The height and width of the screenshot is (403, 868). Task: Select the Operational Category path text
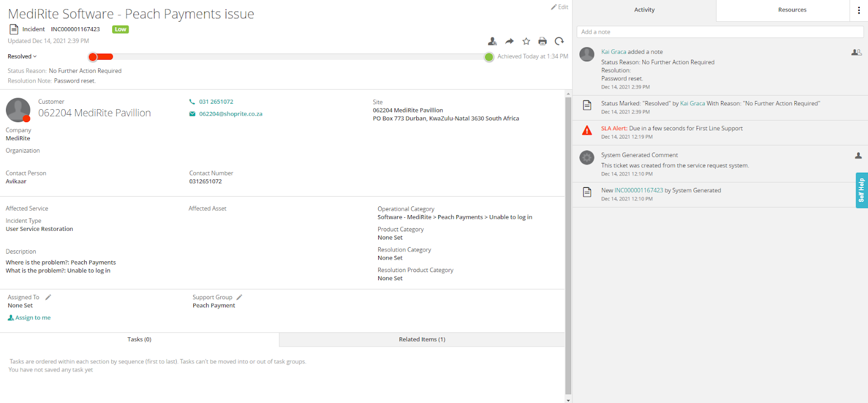tap(455, 217)
